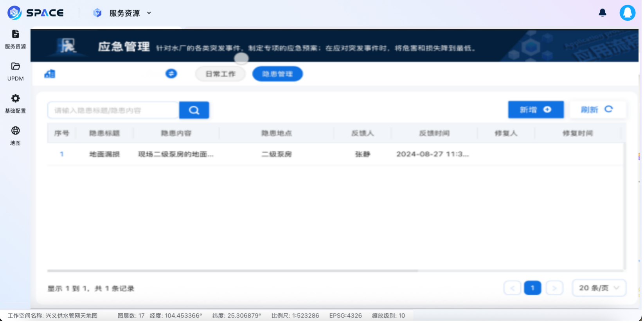Click the building icon below banner
Screen dimensions: 644x323
click(50, 74)
